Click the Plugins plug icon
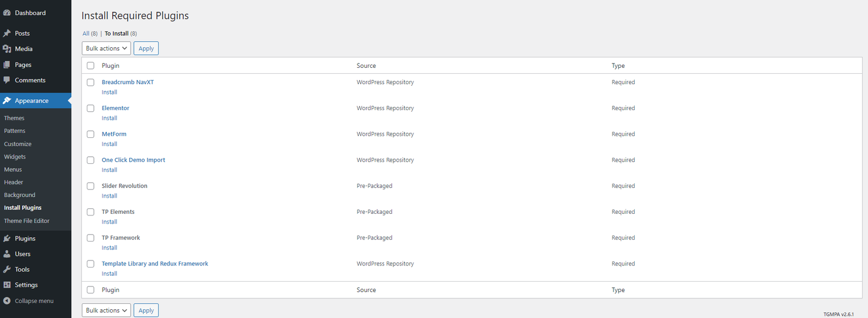868x318 pixels. click(7, 239)
